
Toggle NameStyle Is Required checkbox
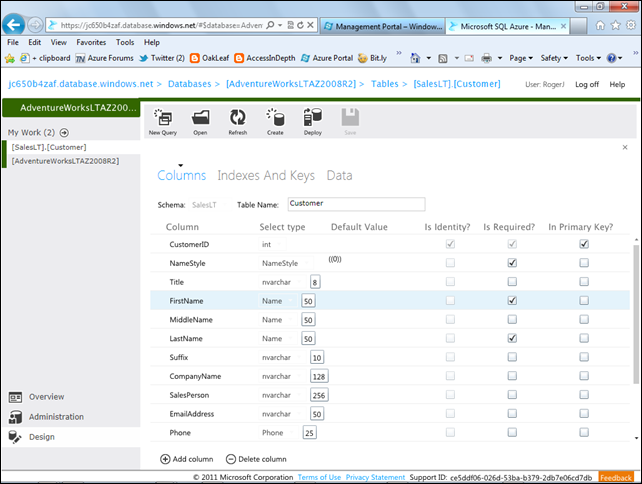pyautogui.click(x=512, y=263)
